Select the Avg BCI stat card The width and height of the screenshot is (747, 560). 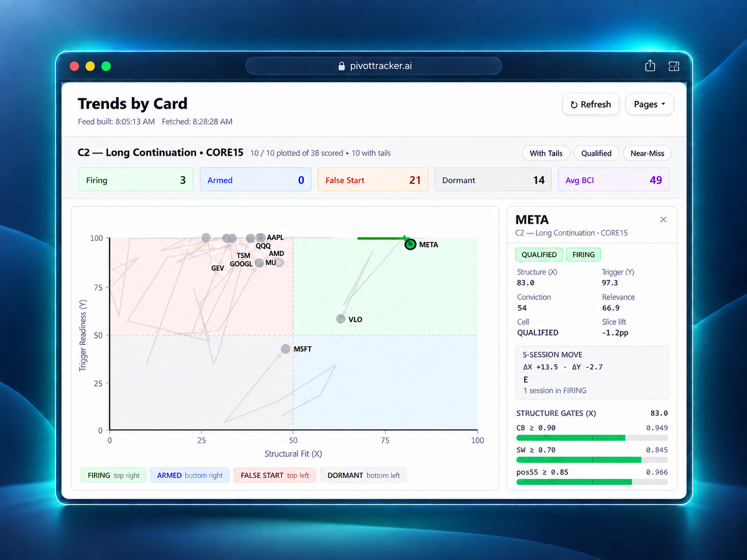point(613,180)
